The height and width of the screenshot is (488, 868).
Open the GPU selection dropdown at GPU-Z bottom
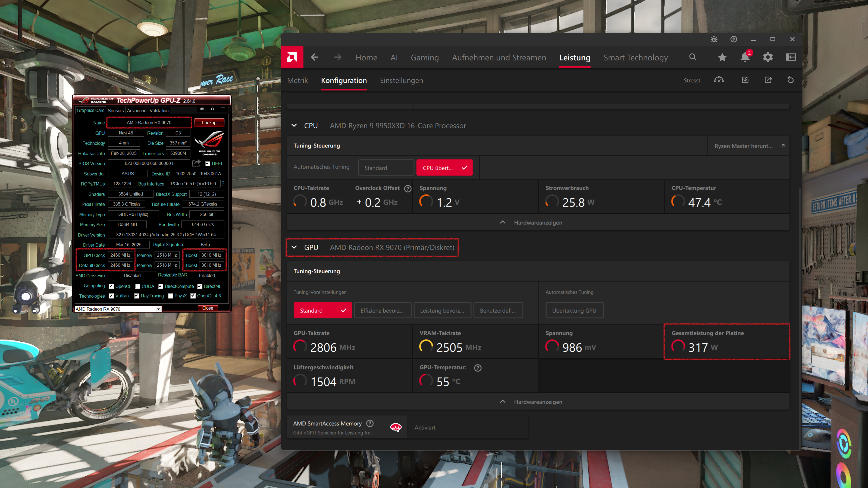[x=158, y=309]
